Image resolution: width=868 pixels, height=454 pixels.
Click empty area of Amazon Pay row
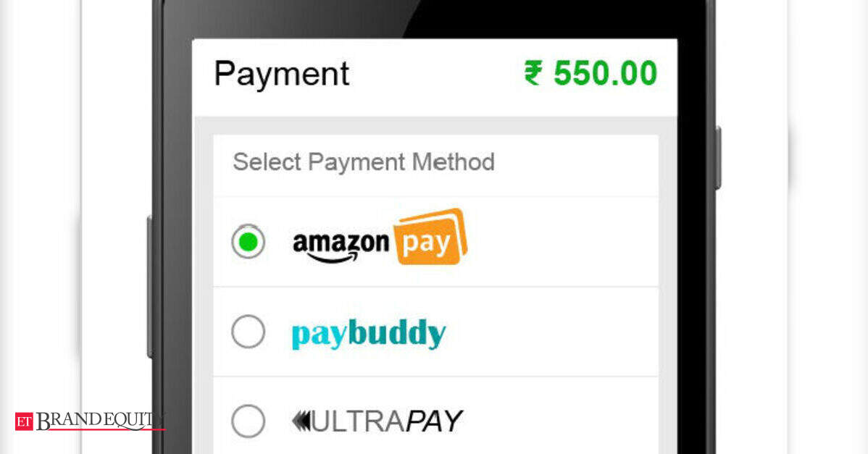(562, 242)
